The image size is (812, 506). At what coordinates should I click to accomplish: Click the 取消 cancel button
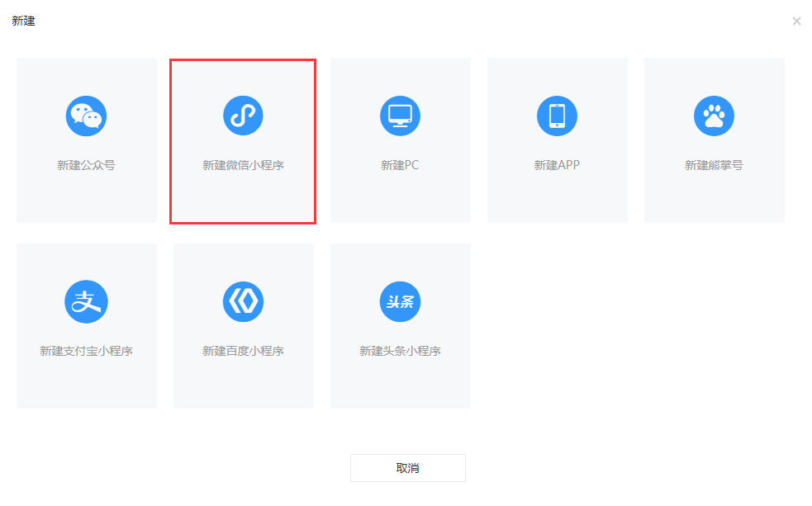407,468
